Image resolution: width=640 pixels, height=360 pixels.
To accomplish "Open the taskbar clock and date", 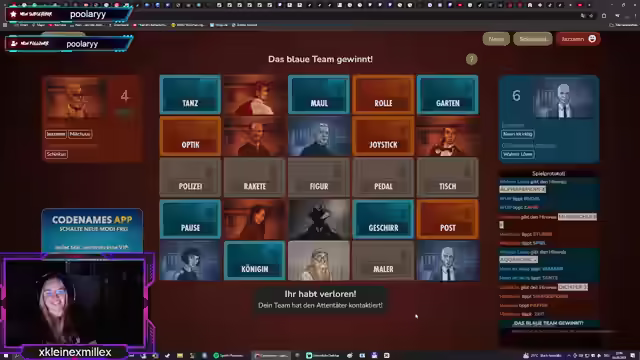I will [x=620, y=356].
